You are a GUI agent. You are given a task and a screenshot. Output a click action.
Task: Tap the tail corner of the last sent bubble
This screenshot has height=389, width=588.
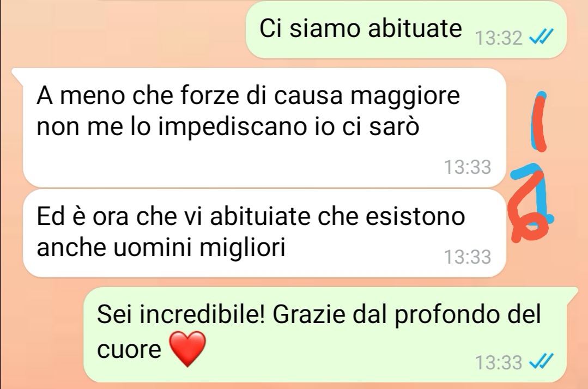coord(571,293)
